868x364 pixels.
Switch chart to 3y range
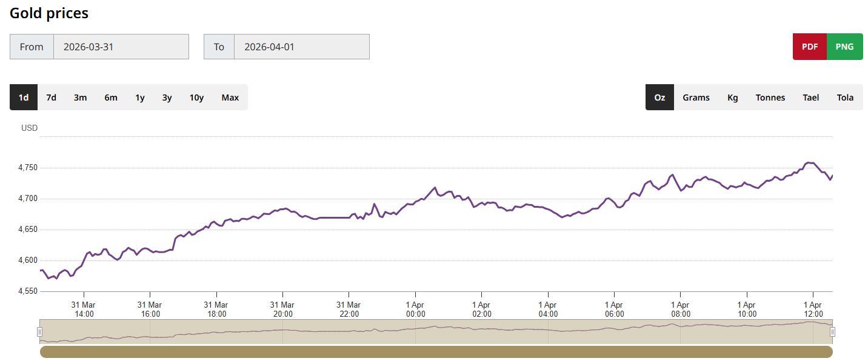(167, 98)
